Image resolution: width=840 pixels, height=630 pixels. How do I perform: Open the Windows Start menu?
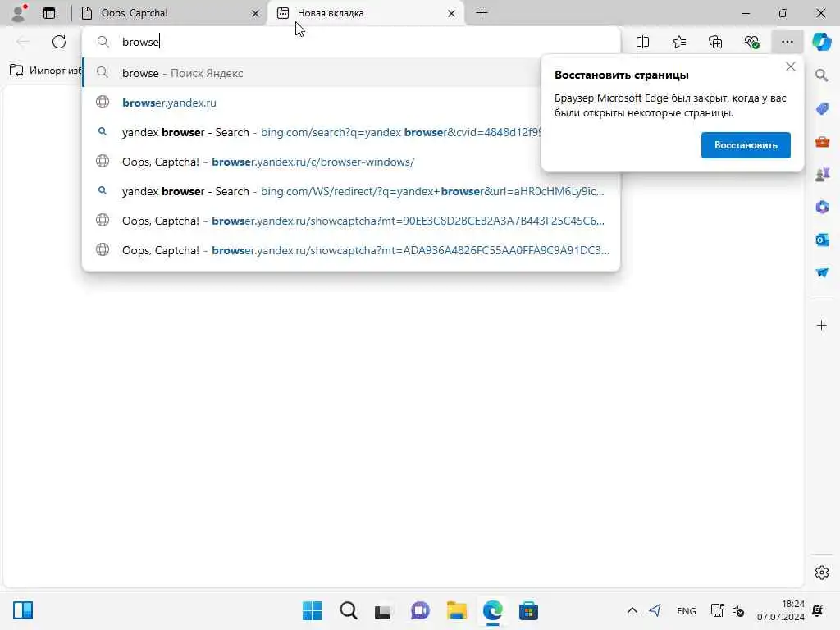[312, 610]
